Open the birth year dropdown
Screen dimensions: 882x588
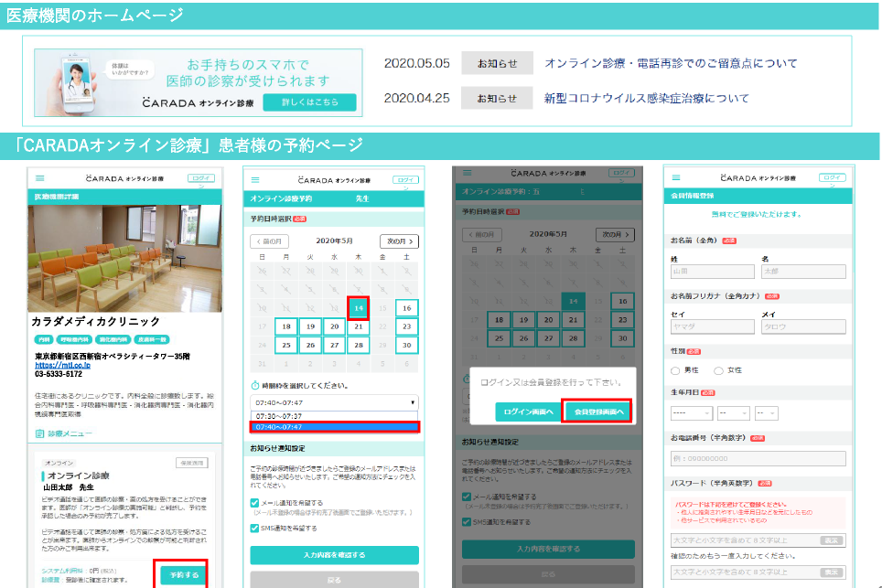(690, 412)
